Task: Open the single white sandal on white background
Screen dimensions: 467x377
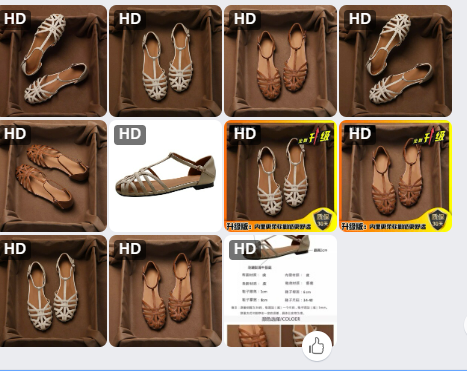Action: pyautogui.click(x=165, y=176)
